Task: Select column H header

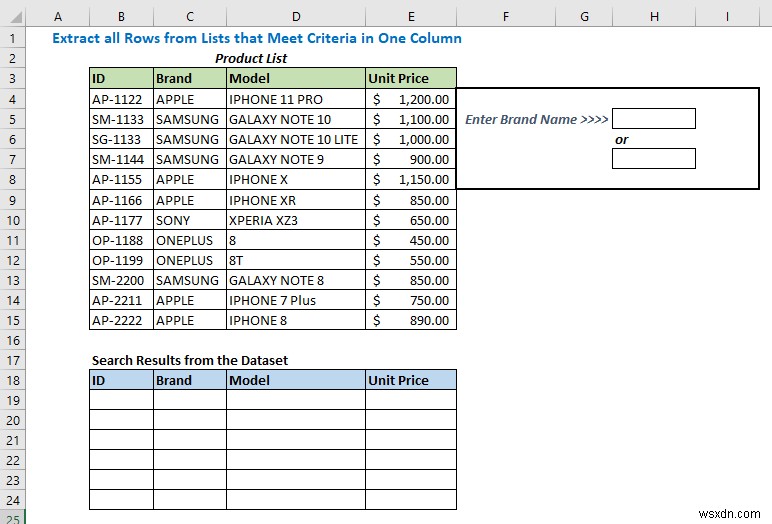Action: tap(654, 17)
